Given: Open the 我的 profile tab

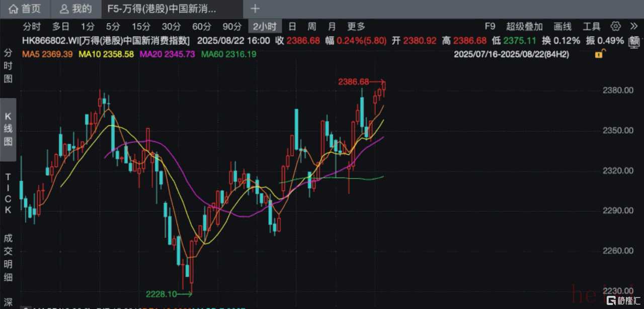Looking at the screenshot, I should coord(75,9).
